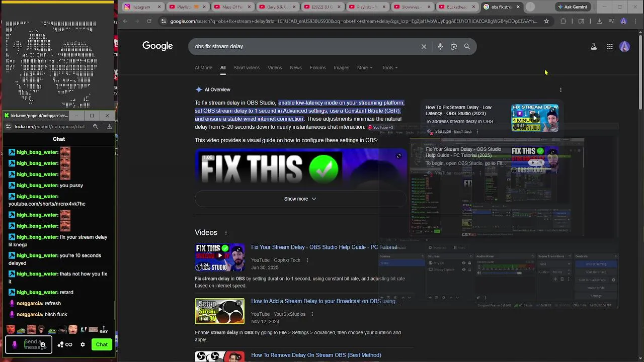Open the media controls icon in Chrome toolbar
Image resolution: width=644 pixels, height=362 pixels.
pyautogui.click(x=611, y=21)
